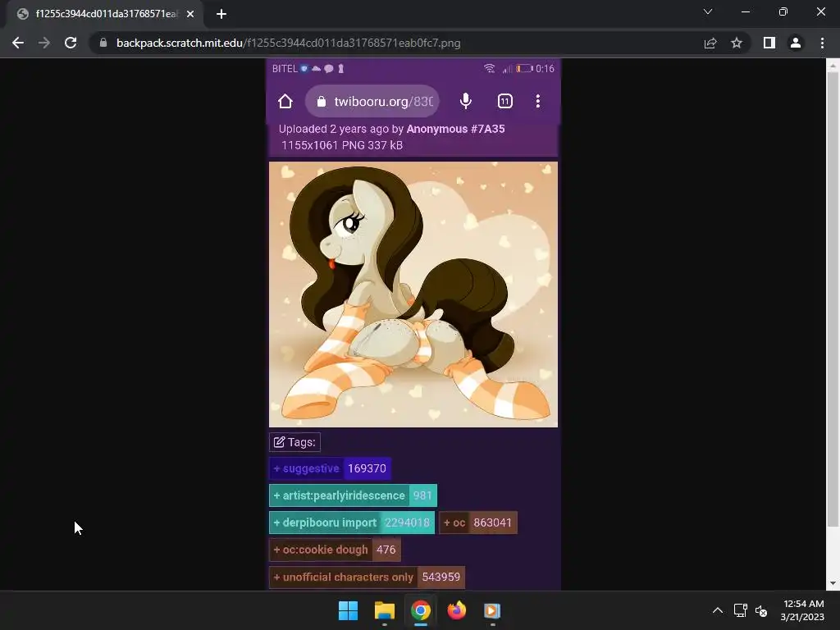Viewport: 840px width, 630px height.
Task: Open the clock showing 12:54 AM
Action: click(802, 610)
